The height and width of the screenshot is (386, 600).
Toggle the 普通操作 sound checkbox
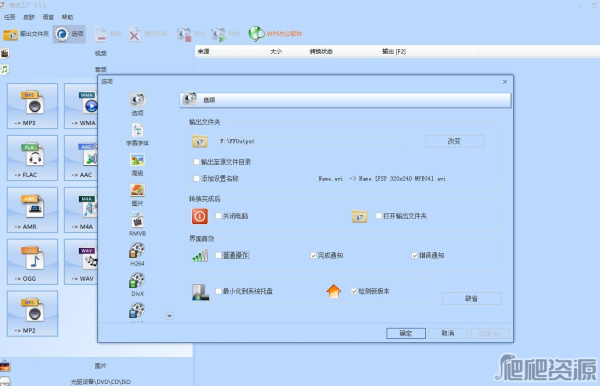coord(218,255)
